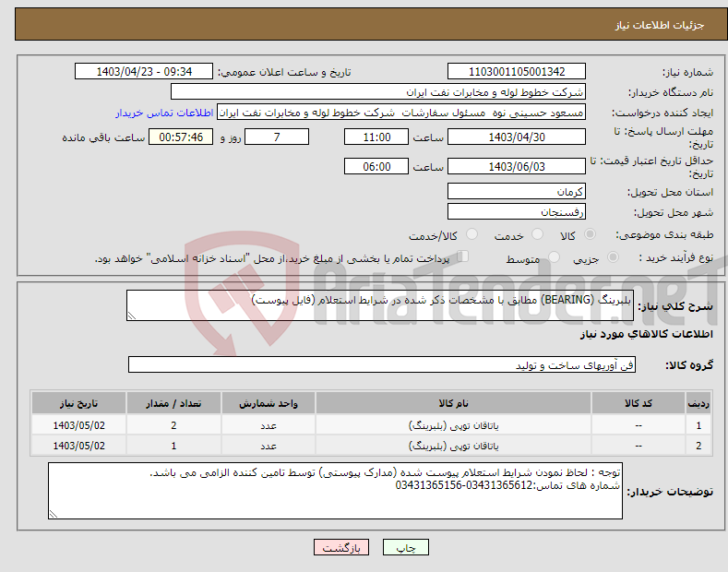Click quantity 1 in row 2
728x572 pixels.
pyautogui.click(x=173, y=446)
